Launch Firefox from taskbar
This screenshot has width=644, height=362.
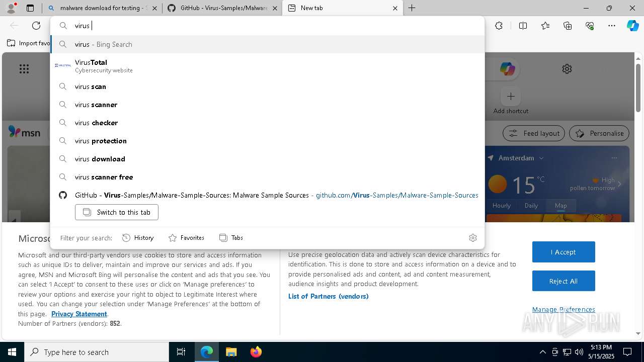256,352
